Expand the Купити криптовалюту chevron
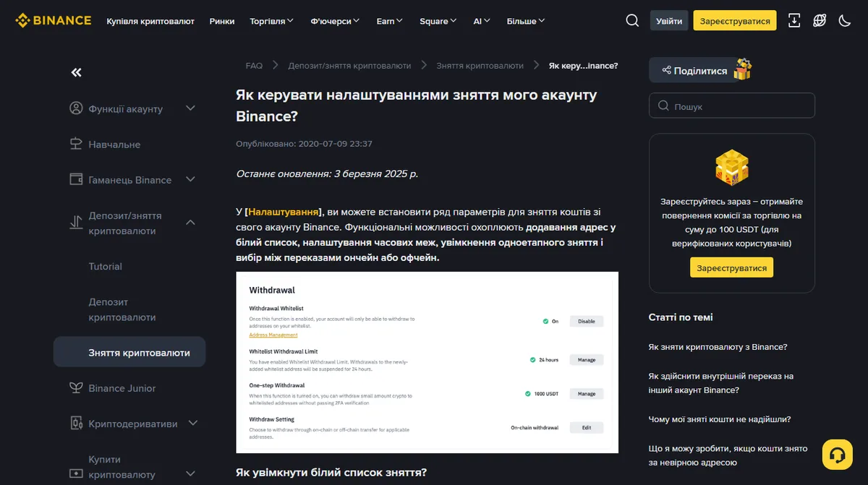Viewport: 868px width, 485px height. click(x=191, y=473)
